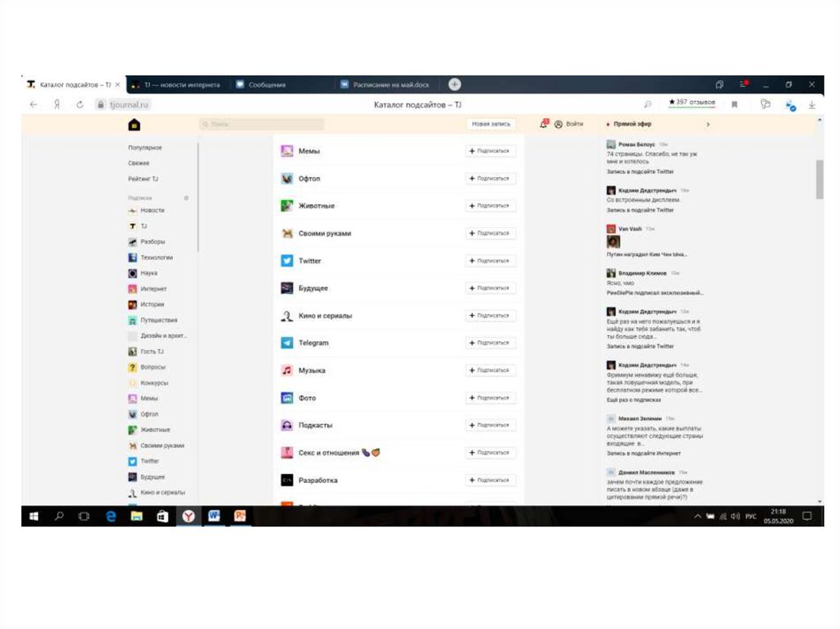Subscribe to the Twitter subsite
The image size is (840, 629).
click(x=490, y=261)
